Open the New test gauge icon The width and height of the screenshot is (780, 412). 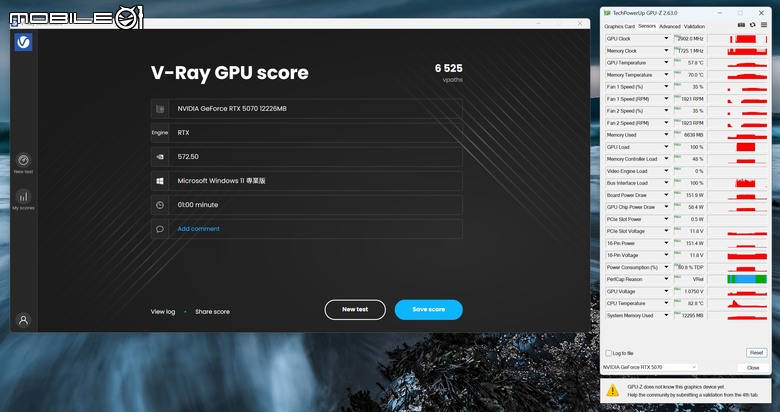pyautogui.click(x=23, y=160)
